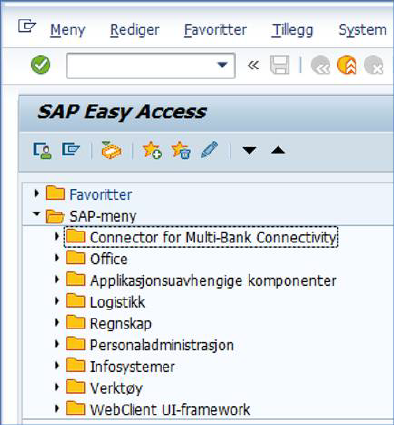Click the Applikasjonsuavhengige komponenter folder icon
394x425 pixels.
tap(75, 279)
